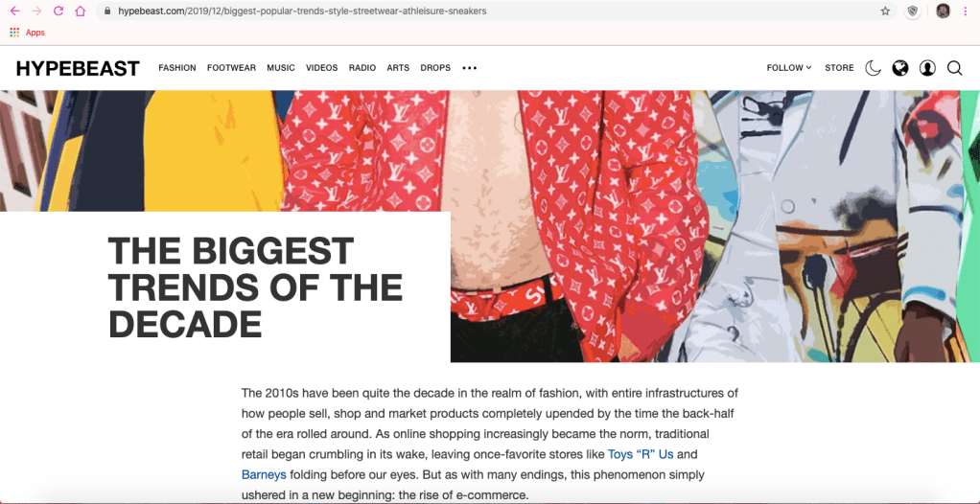Open the globe region selector
Viewport: 980px width, 504px height.
click(900, 68)
